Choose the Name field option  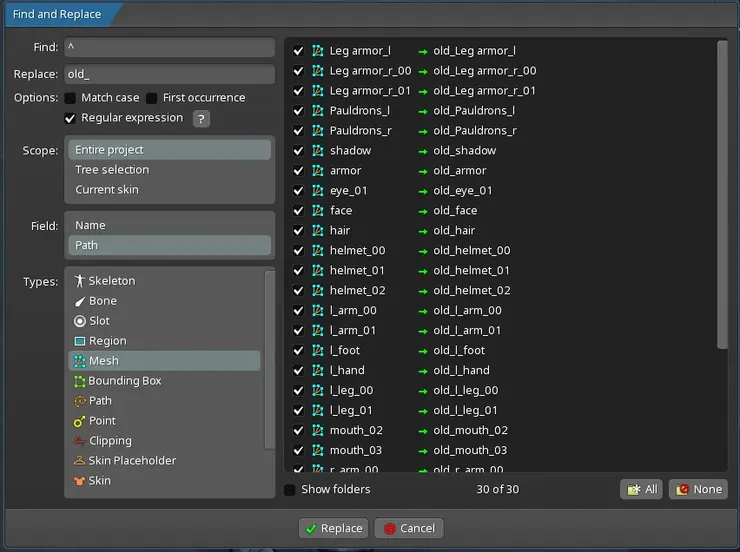click(169, 226)
